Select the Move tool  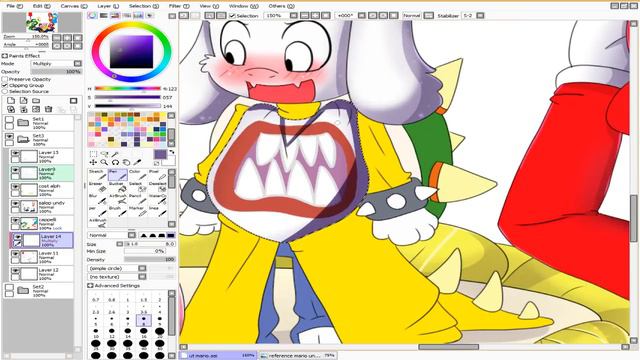93,162
